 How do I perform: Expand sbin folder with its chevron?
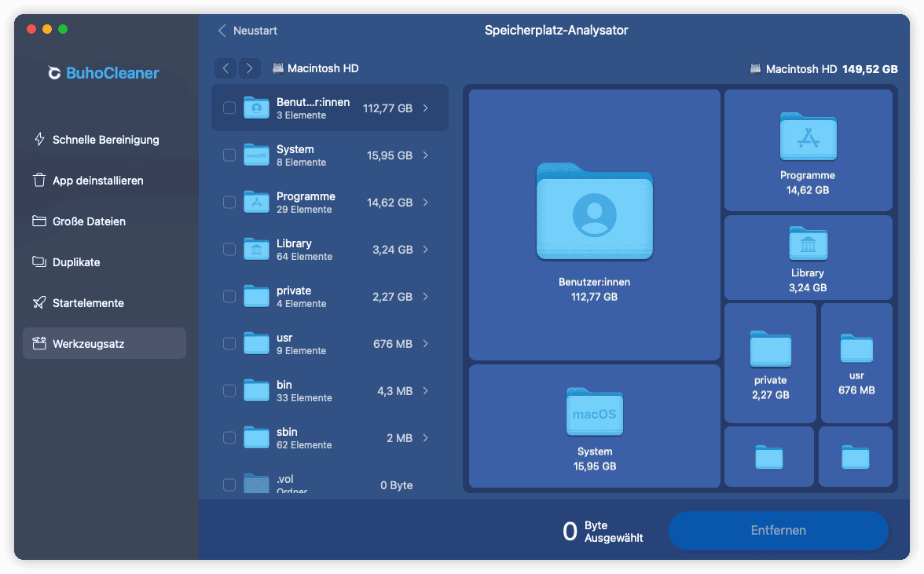(x=426, y=437)
